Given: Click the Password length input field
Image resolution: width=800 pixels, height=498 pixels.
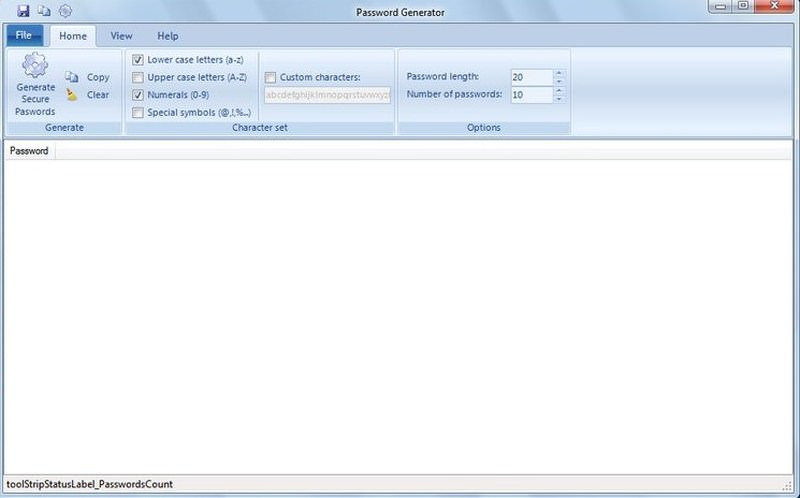Looking at the screenshot, I should (x=532, y=78).
